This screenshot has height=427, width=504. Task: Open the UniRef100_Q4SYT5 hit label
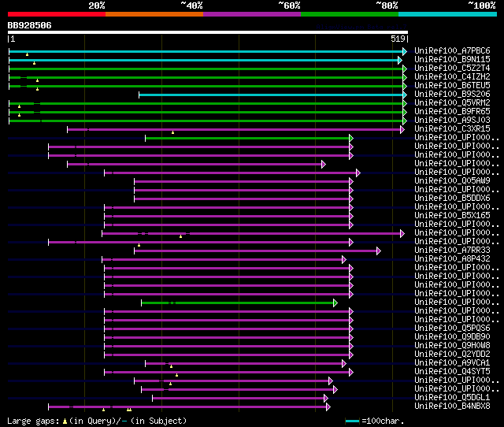[452, 372]
